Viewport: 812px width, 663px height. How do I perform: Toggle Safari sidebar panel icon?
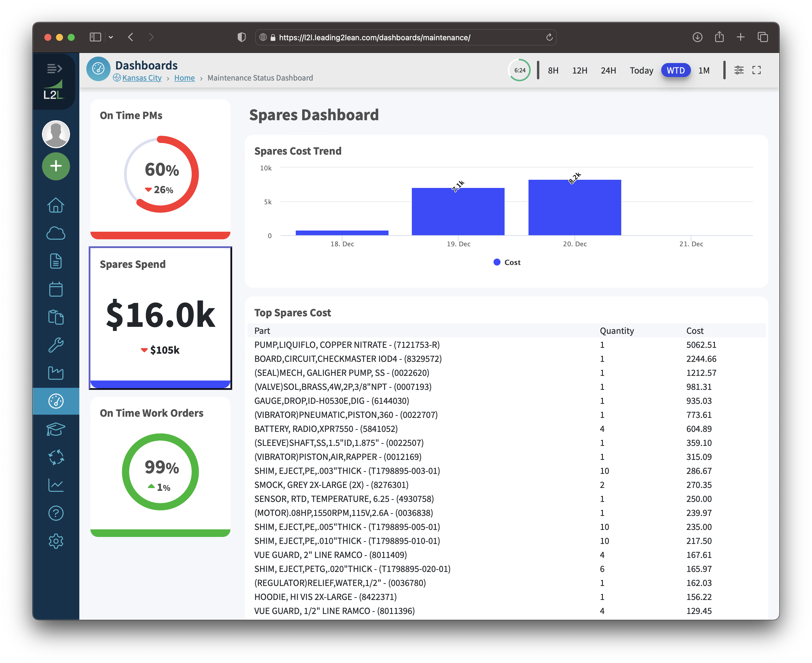(95, 37)
